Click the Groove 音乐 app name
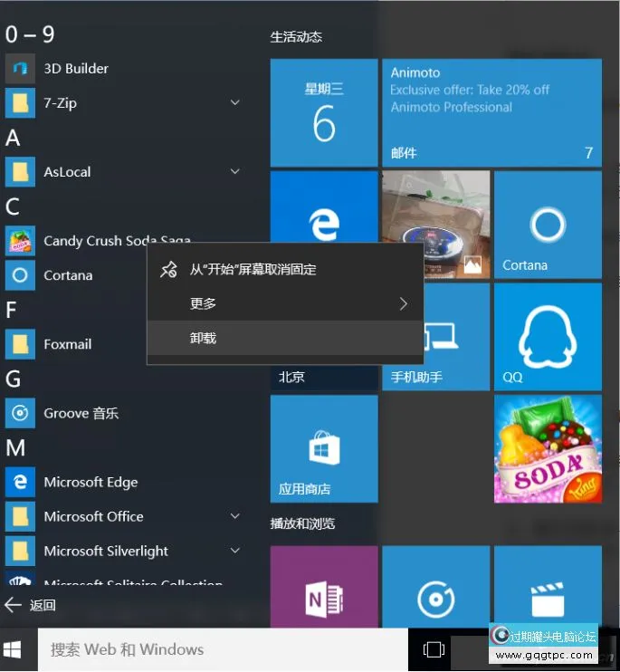Viewport: 620px width, 672px height. (81, 414)
